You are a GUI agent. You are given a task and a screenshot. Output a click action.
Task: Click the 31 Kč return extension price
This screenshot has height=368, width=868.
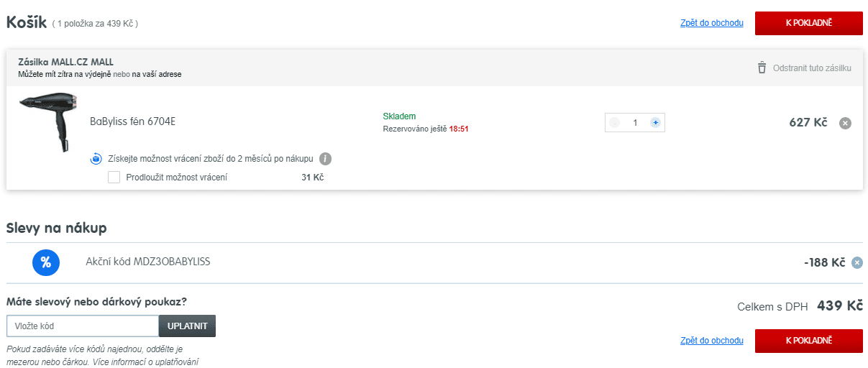pyautogui.click(x=312, y=177)
